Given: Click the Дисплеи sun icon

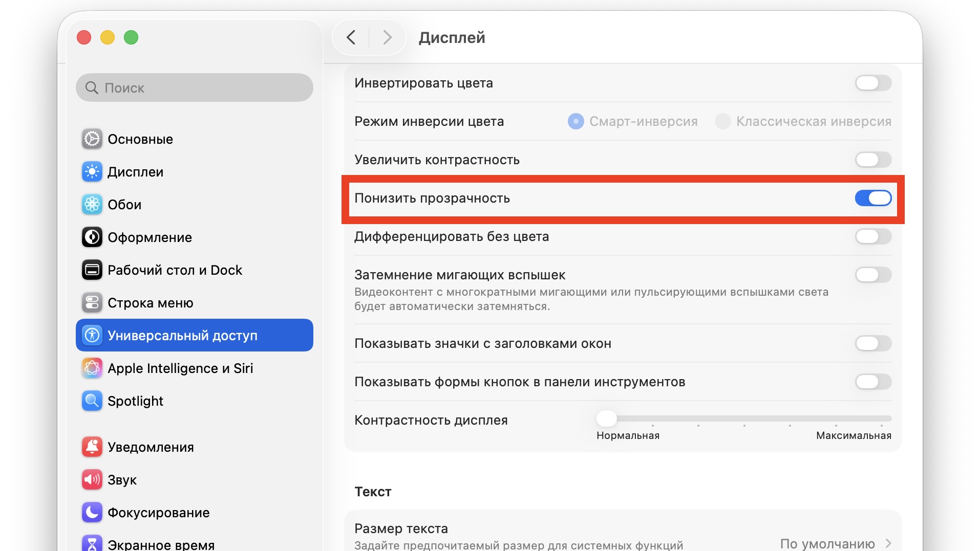Looking at the screenshot, I should coord(92,172).
